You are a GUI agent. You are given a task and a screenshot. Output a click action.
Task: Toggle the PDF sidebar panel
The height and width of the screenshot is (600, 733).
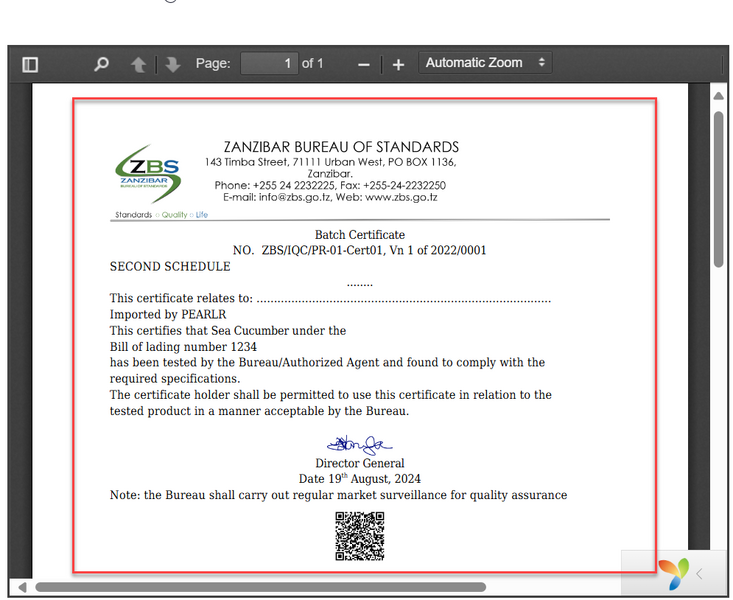pos(30,64)
